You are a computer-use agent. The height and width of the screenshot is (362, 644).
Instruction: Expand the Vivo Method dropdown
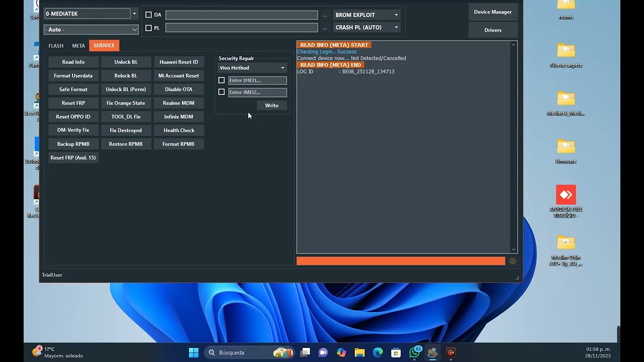252,68
